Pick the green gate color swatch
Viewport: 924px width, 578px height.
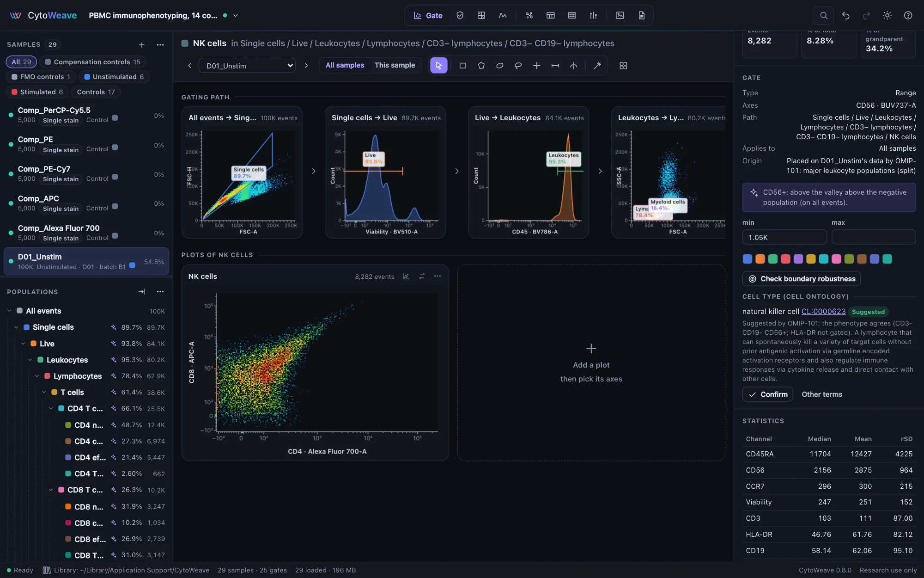click(773, 259)
